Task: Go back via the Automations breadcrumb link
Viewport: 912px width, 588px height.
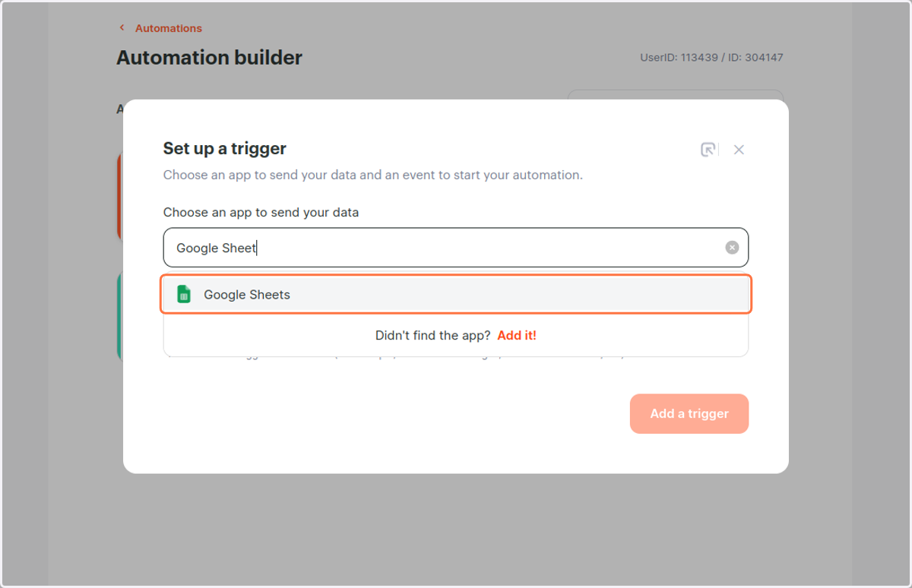Action: [x=169, y=28]
